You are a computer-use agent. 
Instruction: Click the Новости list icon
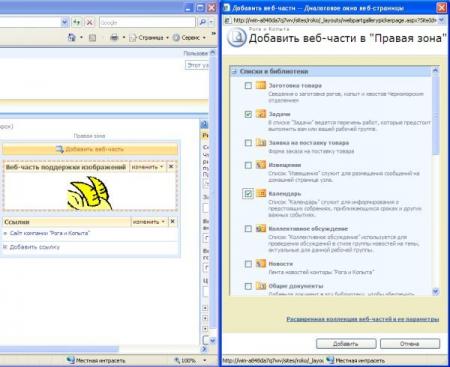tap(261, 264)
